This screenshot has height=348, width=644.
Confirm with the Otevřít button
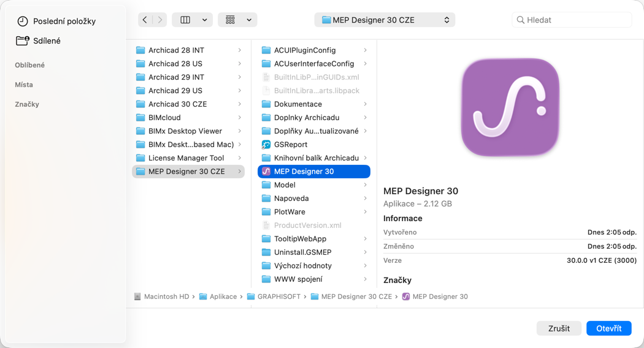click(x=608, y=328)
